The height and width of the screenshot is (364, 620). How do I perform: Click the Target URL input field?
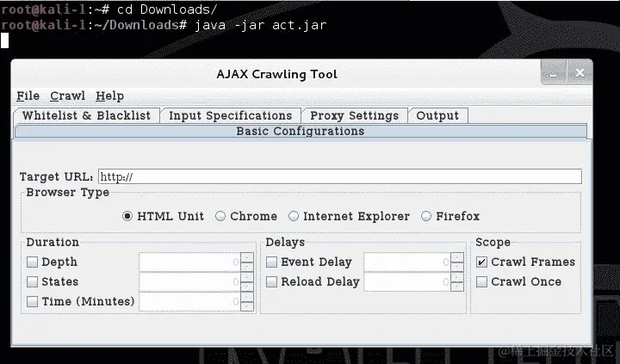pos(340,176)
